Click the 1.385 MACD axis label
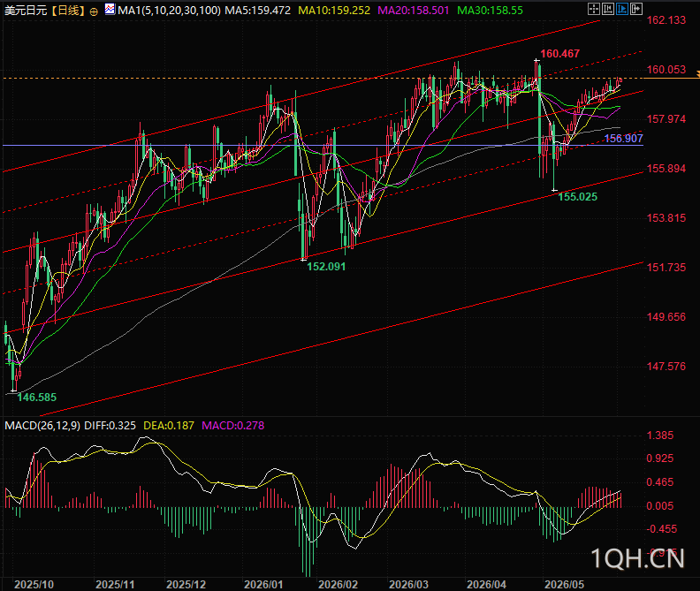700x591 pixels. coord(660,436)
